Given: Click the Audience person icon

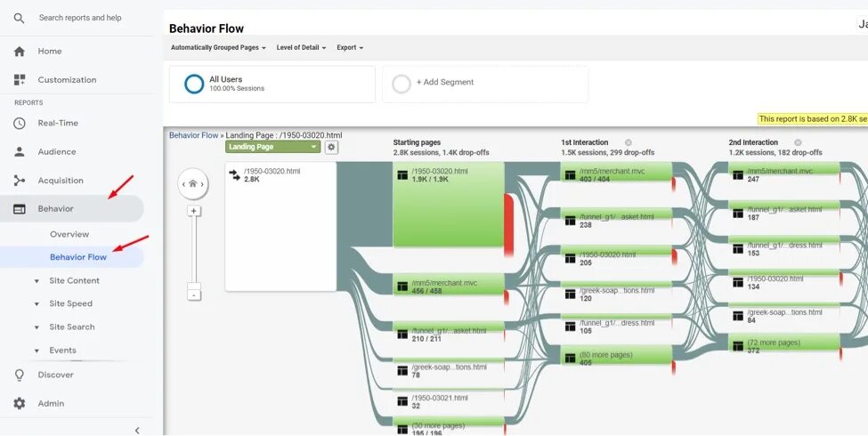Looking at the screenshot, I should point(19,151).
